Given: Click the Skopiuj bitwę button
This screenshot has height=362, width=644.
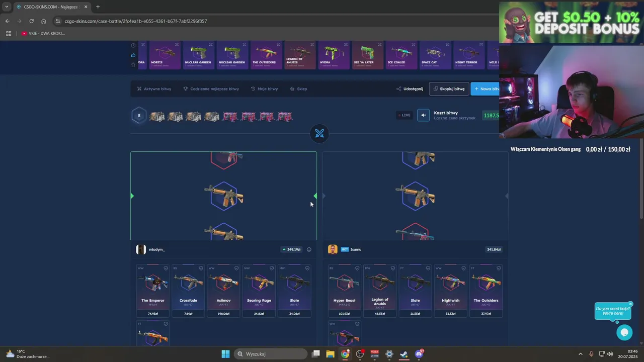Looking at the screenshot, I should (449, 89).
